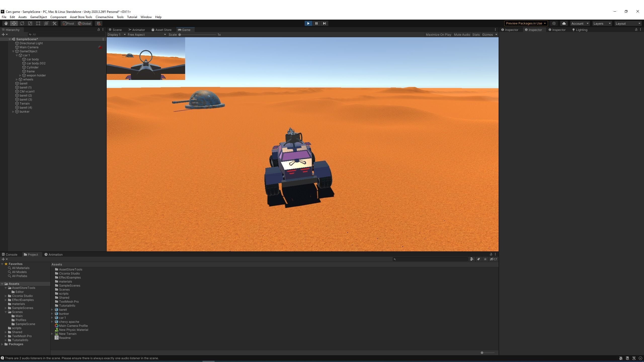
Task: Select the Hand tool in toolbar
Action: (x=6, y=23)
